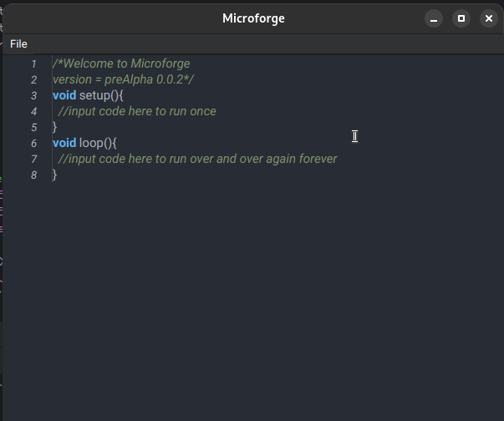Screen dimensions: 504x421
Task: Click line number 5 in the gutter
Action: click(x=33, y=127)
